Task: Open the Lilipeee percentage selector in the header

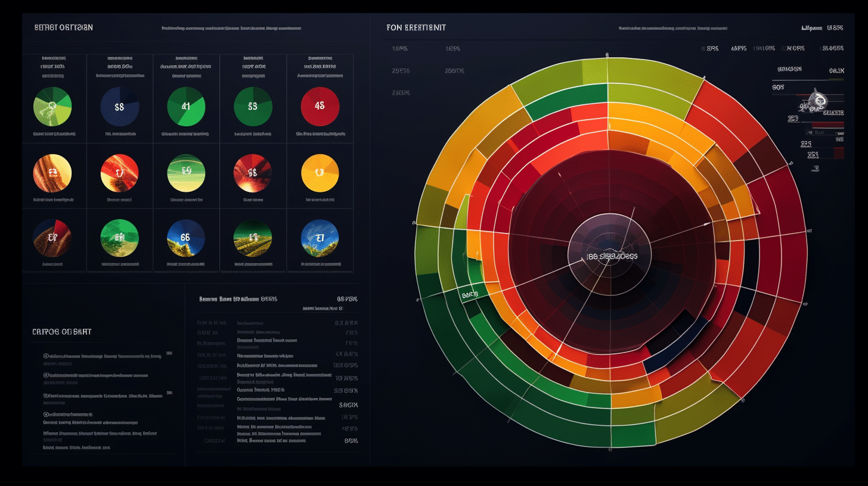Action: [x=822, y=28]
